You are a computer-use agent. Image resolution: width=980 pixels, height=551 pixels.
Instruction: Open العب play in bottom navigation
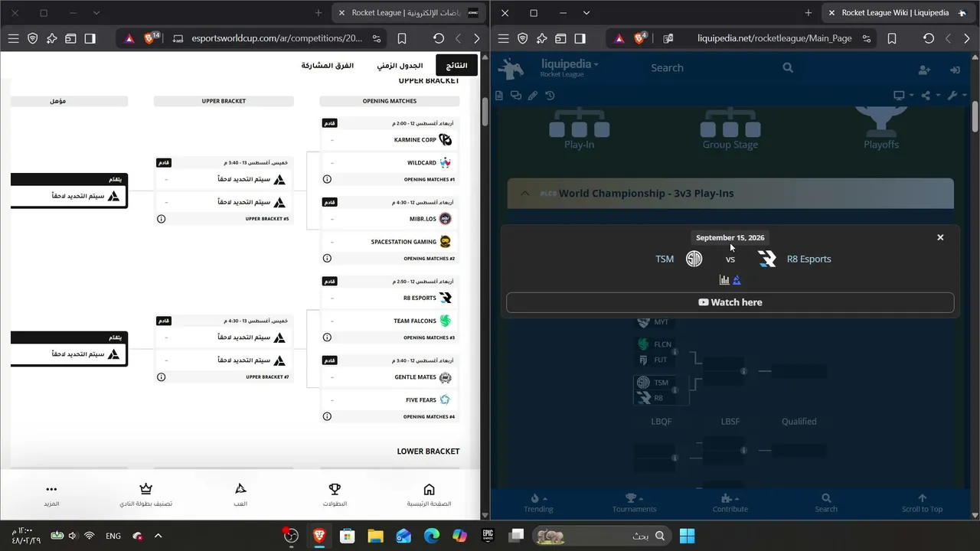(240, 495)
